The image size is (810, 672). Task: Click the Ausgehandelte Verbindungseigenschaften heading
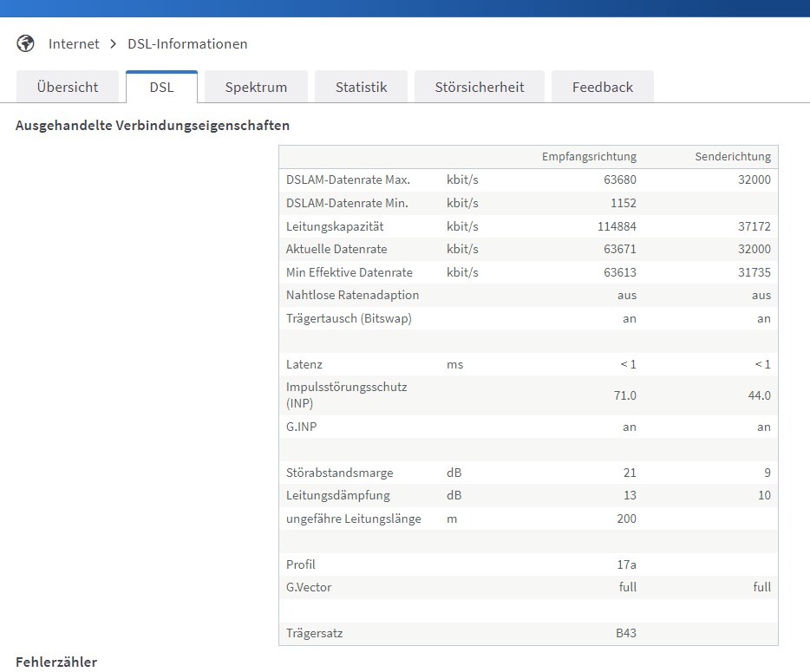(x=153, y=125)
